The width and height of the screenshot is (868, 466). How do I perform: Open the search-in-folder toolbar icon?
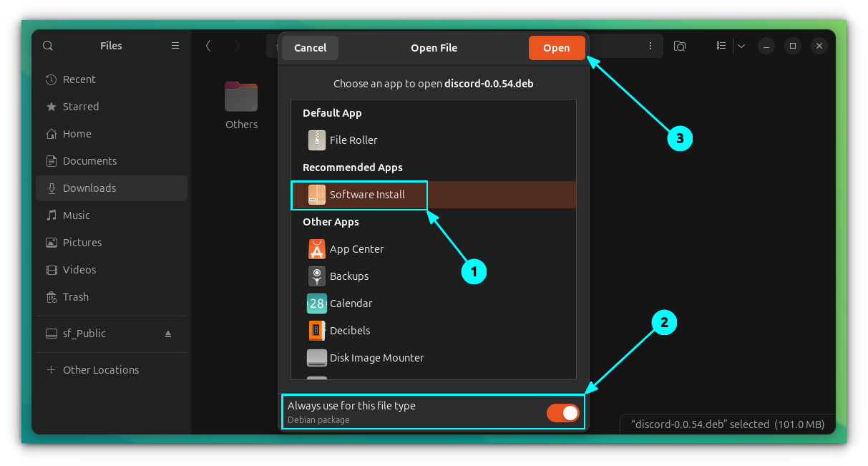[x=679, y=45]
